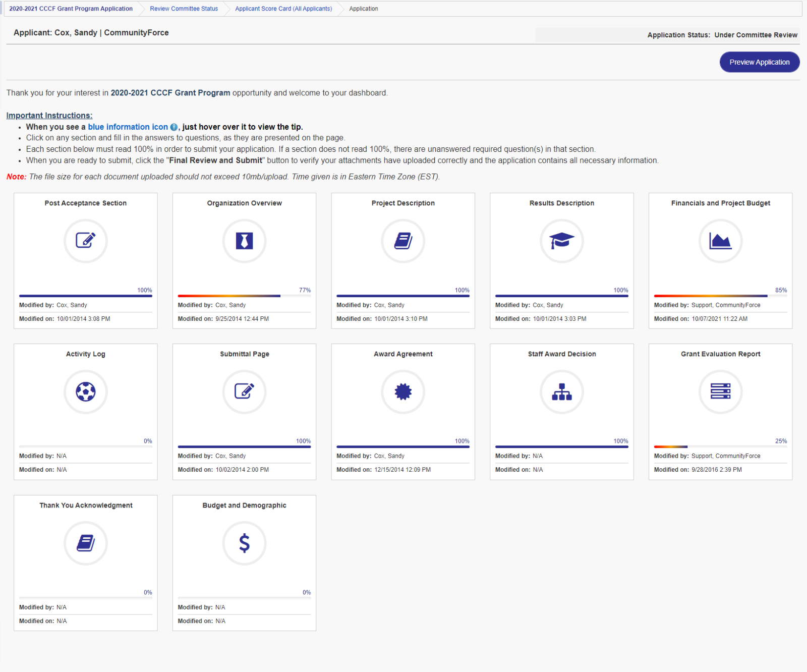Open Submittal Page edit icon

[x=244, y=391]
